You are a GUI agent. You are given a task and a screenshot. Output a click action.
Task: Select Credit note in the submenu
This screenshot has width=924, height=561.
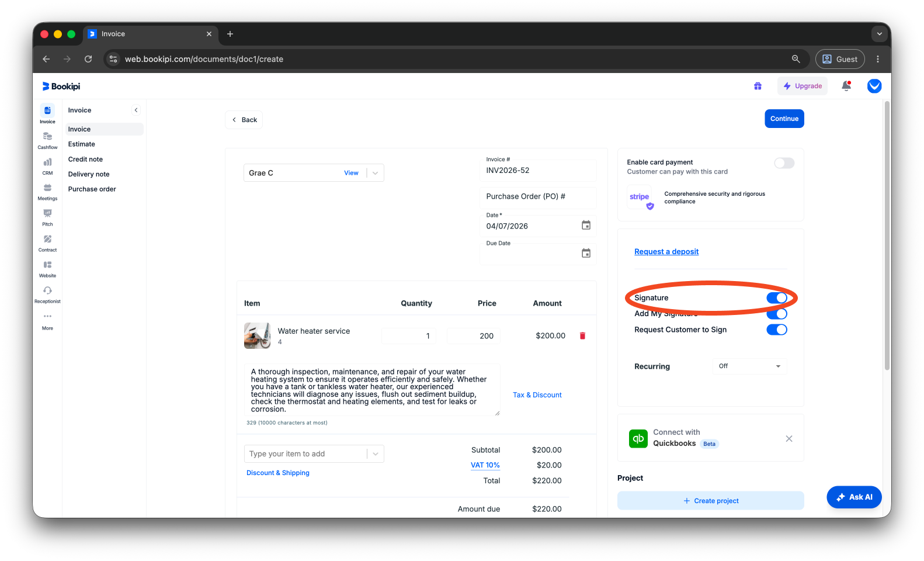point(85,160)
